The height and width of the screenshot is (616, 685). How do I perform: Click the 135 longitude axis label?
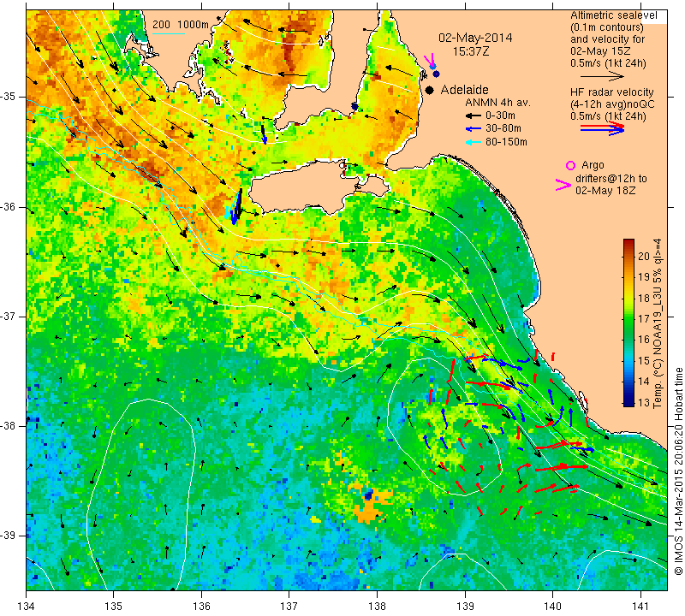[x=114, y=607]
